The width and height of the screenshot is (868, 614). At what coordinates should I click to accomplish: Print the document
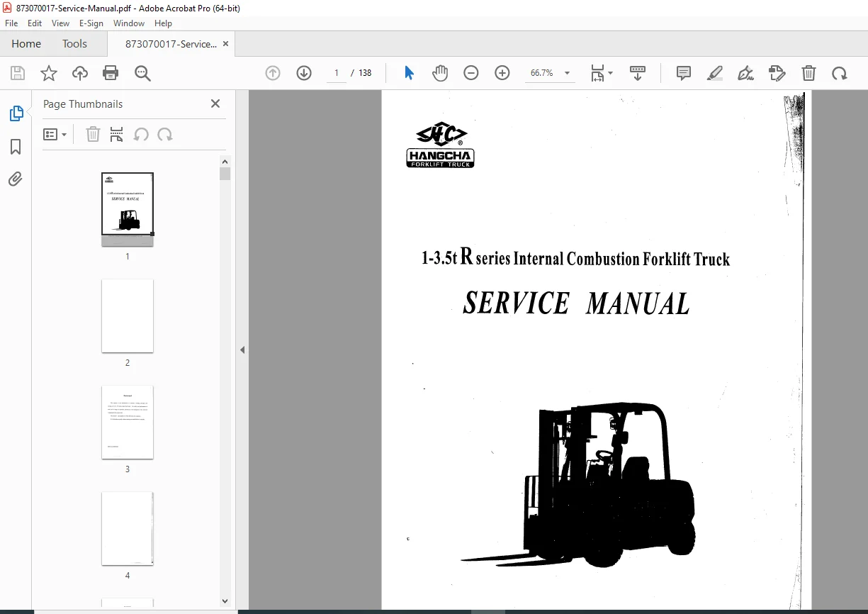point(111,73)
